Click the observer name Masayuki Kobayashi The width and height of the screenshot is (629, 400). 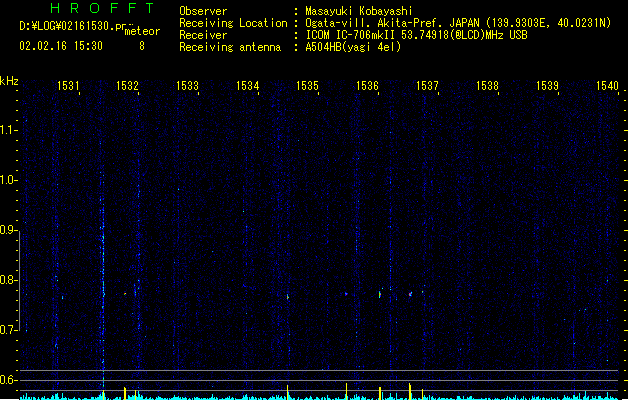pos(359,11)
